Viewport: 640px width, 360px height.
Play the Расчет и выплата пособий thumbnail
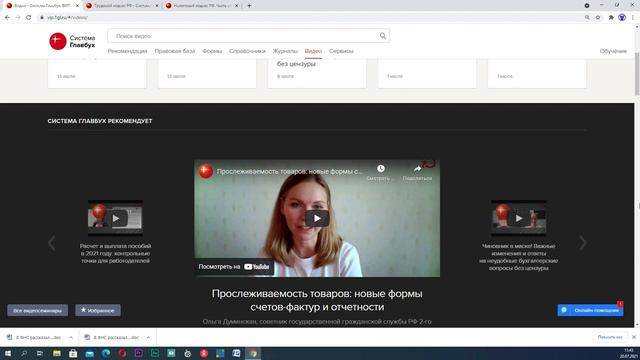[x=116, y=218]
